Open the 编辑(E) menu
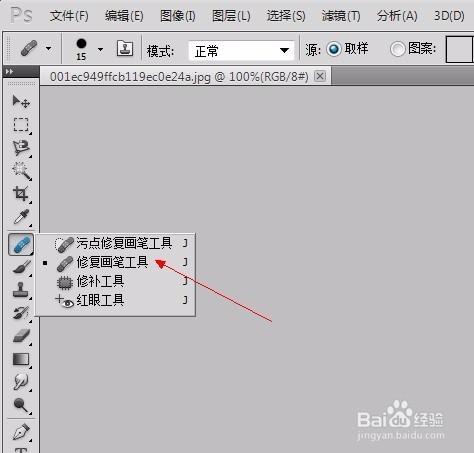Screen dimensions: 474x453 pos(124,16)
